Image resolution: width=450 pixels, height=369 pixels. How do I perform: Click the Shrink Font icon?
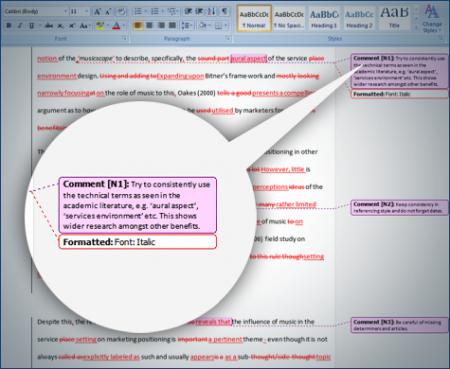pyautogui.click(x=108, y=12)
